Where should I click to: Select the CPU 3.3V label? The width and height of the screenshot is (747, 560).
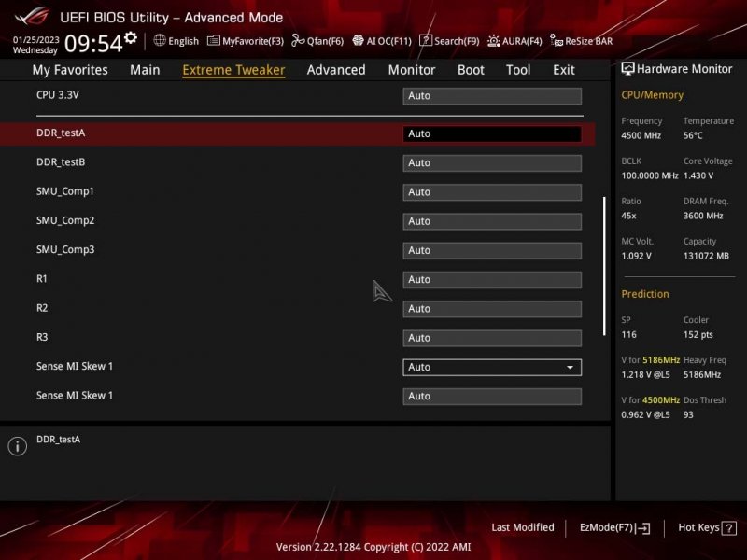58,95
